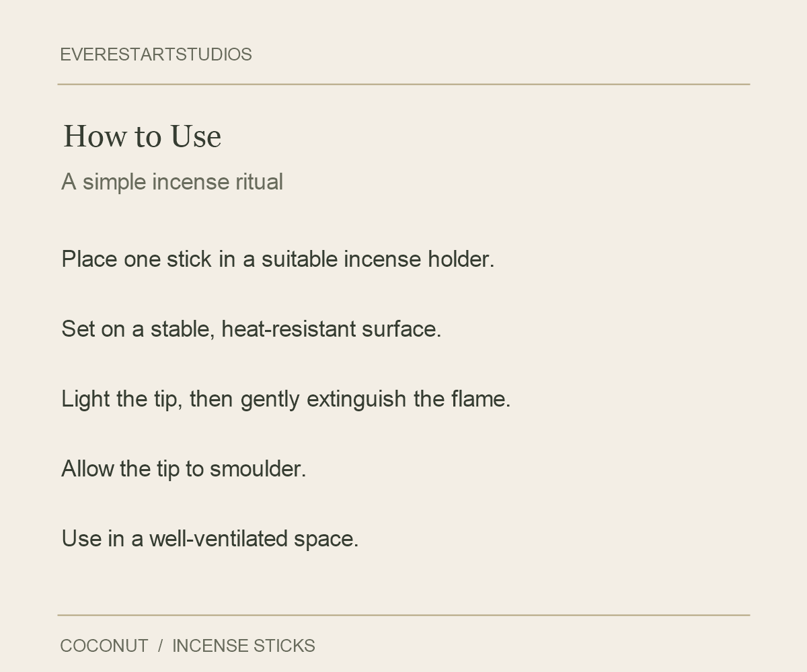
Task: Click the COCONUT footer label
Action: tap(104, 646)
